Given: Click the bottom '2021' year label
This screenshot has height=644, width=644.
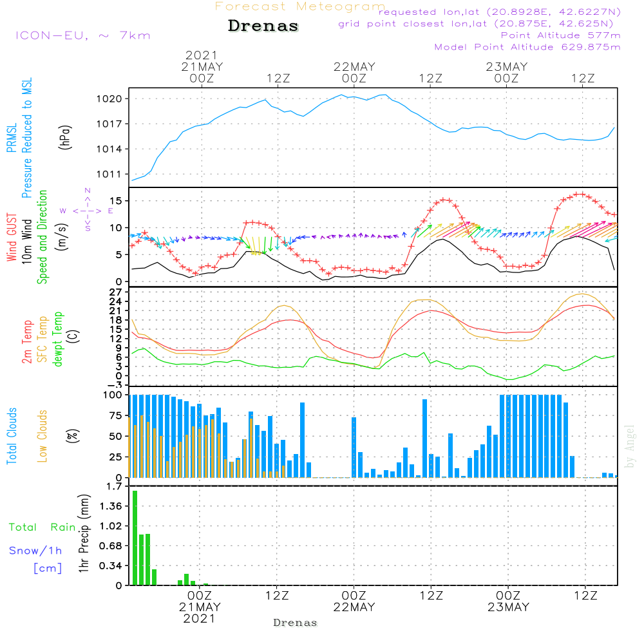Looking at the screenshot, I should pos(199,618).
